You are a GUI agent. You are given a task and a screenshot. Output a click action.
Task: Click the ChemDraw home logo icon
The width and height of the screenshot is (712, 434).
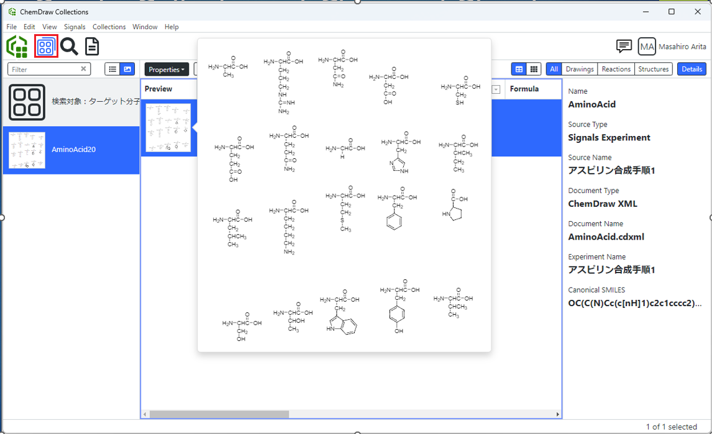(17, 46)
